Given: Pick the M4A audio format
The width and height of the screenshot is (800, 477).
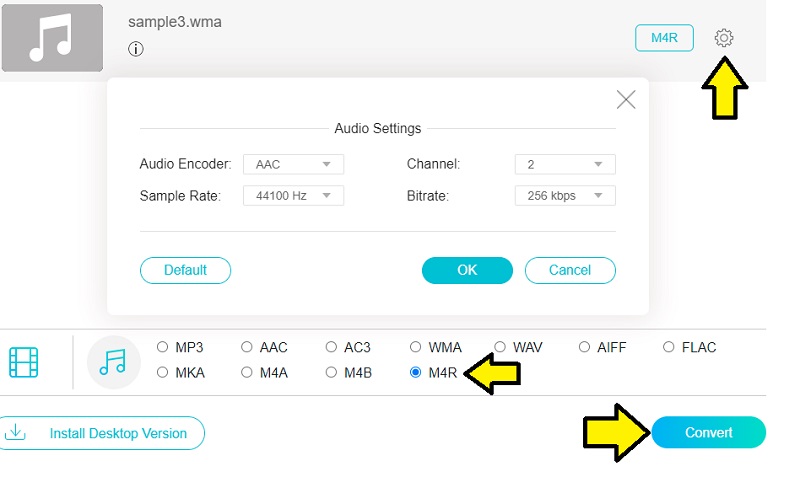Looking at the screenshot, I should tap(247, 373).
